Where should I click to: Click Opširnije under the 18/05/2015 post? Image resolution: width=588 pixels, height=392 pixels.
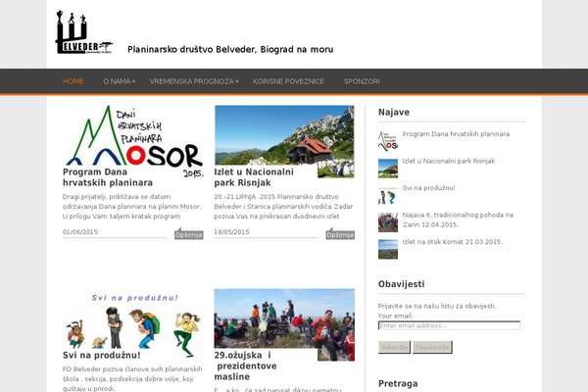click(x=340, y=235)
